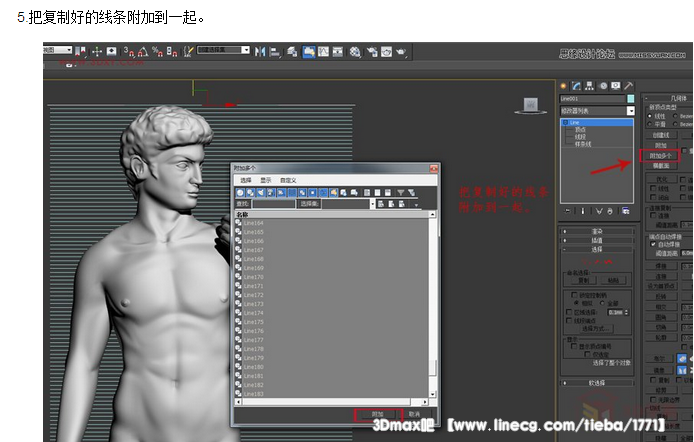Click the Render teapot icon
Image resolution: width=694 pixels, height=442 pixels.
(x=400, y=50)
